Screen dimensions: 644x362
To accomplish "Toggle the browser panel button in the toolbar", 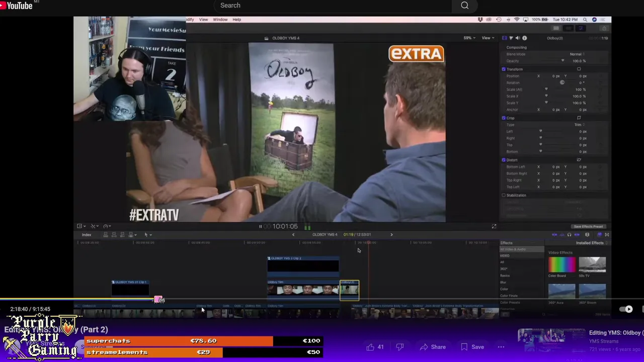I will (x=556, y=29).
